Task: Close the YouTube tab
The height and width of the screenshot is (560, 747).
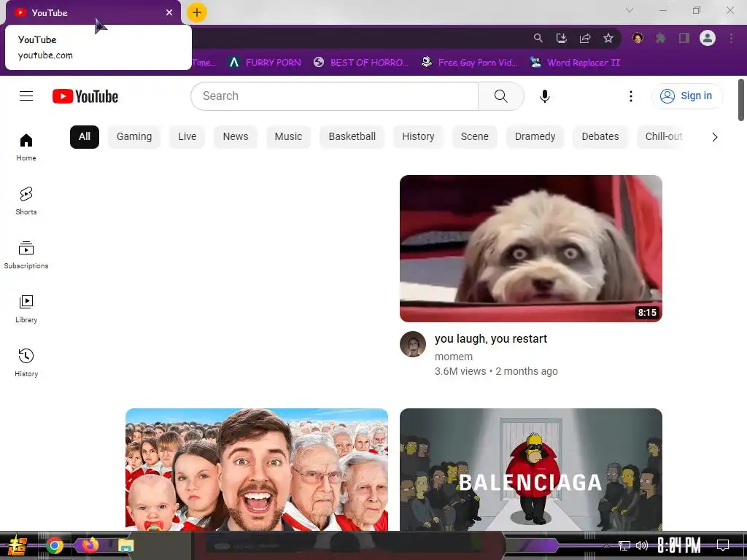Action: pyautogui.click(x=169, y=12)
